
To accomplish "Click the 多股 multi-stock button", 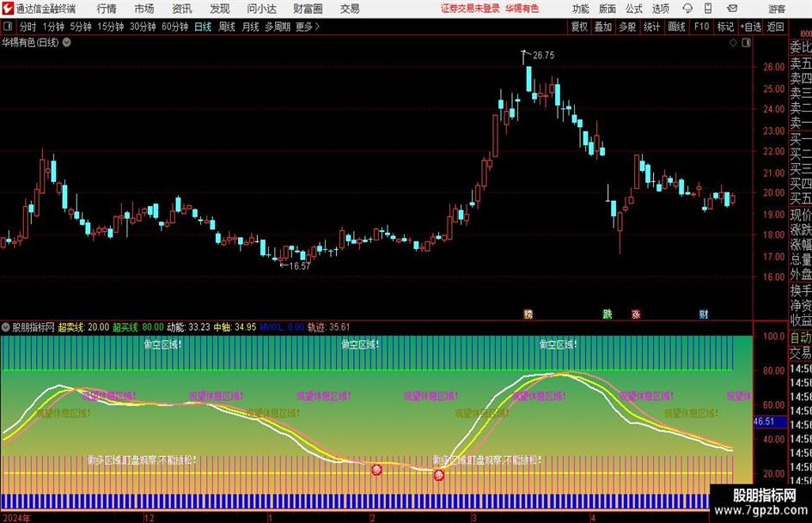I will coord(627,27).
